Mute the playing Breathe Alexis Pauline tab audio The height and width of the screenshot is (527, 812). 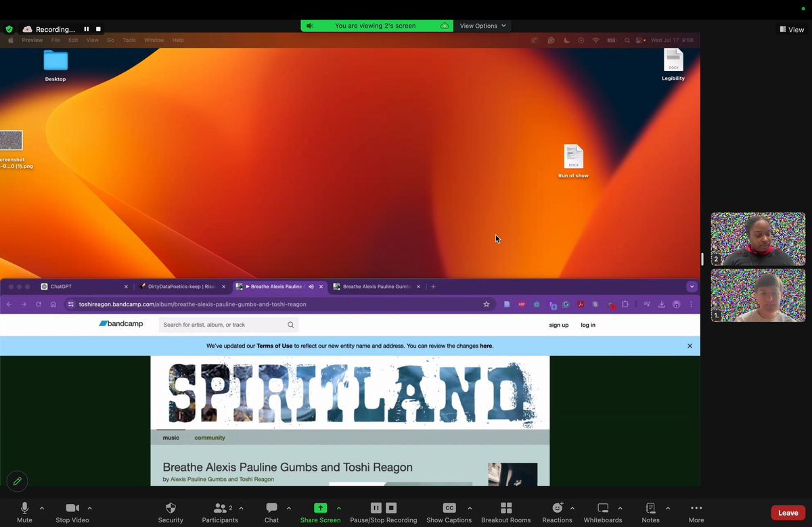click(x=311, y=287)
